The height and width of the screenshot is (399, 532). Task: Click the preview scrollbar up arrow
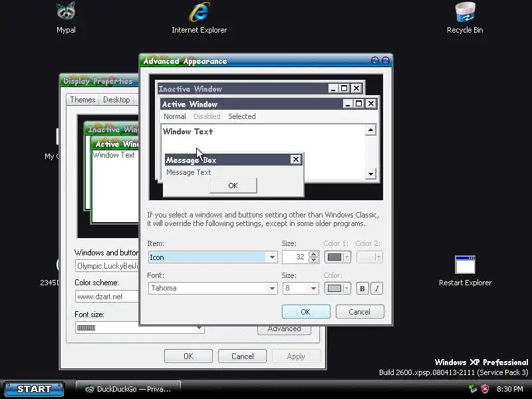[x=370, y=130]
